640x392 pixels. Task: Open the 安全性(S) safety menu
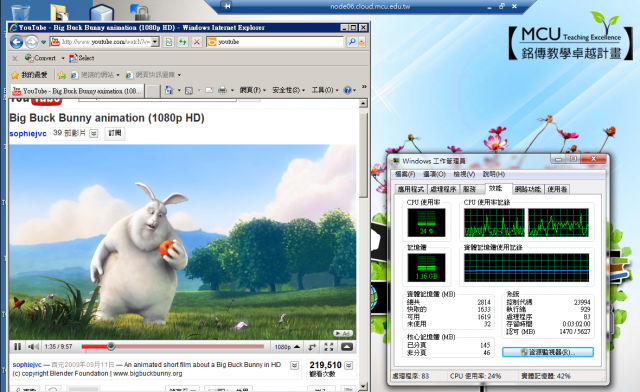288,90
